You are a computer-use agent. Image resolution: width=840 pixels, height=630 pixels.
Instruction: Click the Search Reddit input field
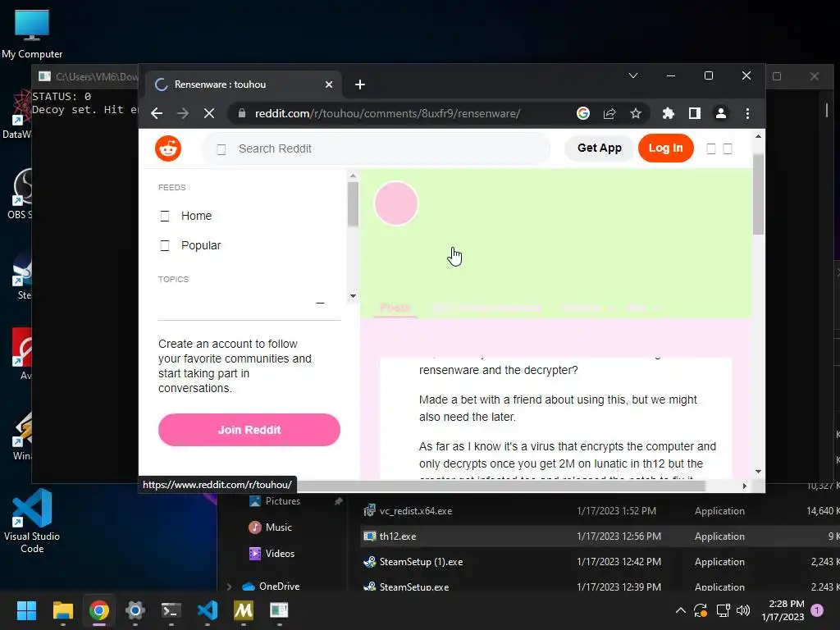[376, 148]
